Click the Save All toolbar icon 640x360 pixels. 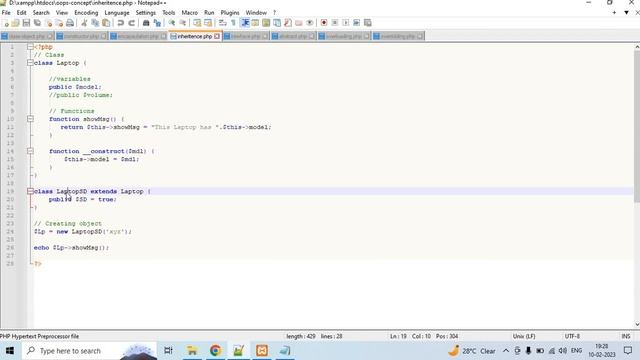tap(37, 23)
